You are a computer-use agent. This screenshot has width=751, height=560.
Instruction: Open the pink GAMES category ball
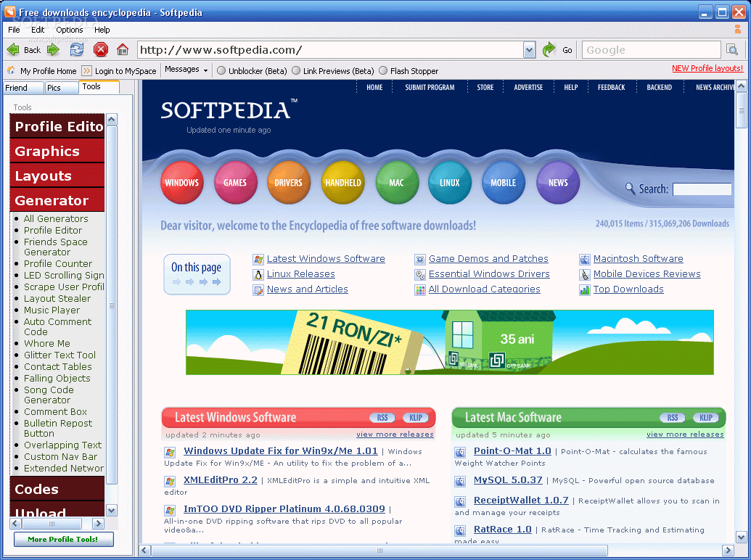coord(236,182)
